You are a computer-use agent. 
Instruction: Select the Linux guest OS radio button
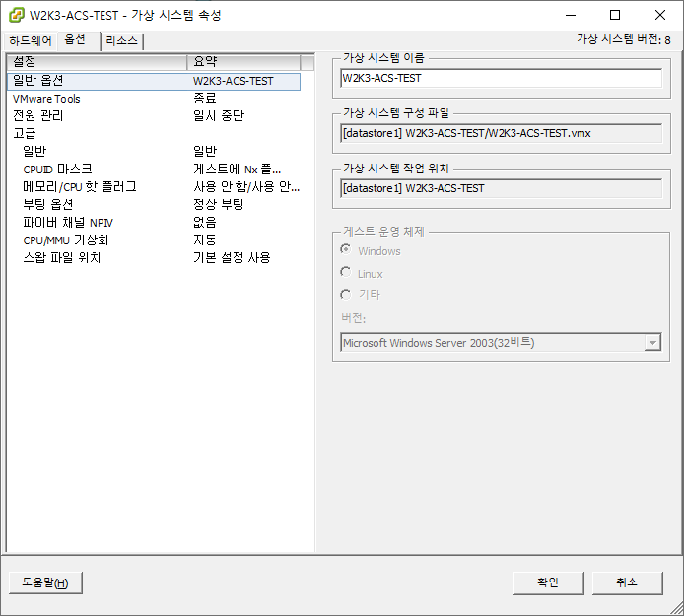(x=346, y=272)
